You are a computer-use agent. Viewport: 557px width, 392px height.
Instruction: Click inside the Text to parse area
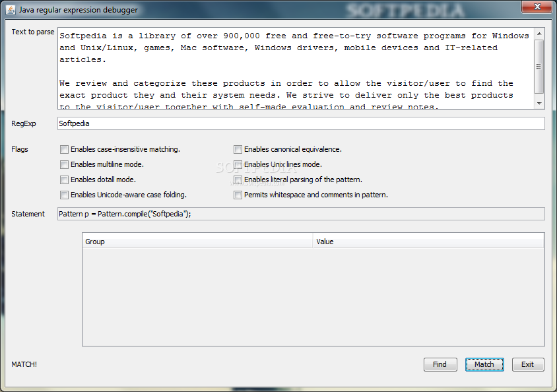(x=296, y=68)
